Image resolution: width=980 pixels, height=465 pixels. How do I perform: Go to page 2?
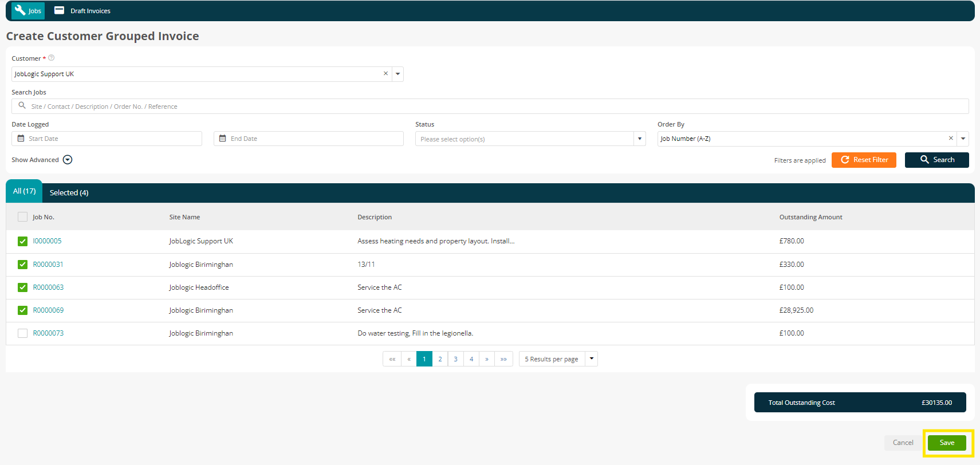[440, 359]
